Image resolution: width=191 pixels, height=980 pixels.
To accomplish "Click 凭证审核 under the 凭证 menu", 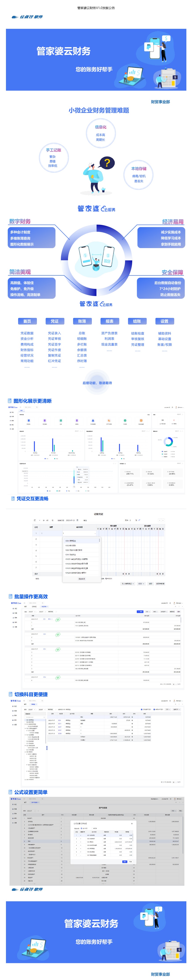I will (x=55, y=339).
